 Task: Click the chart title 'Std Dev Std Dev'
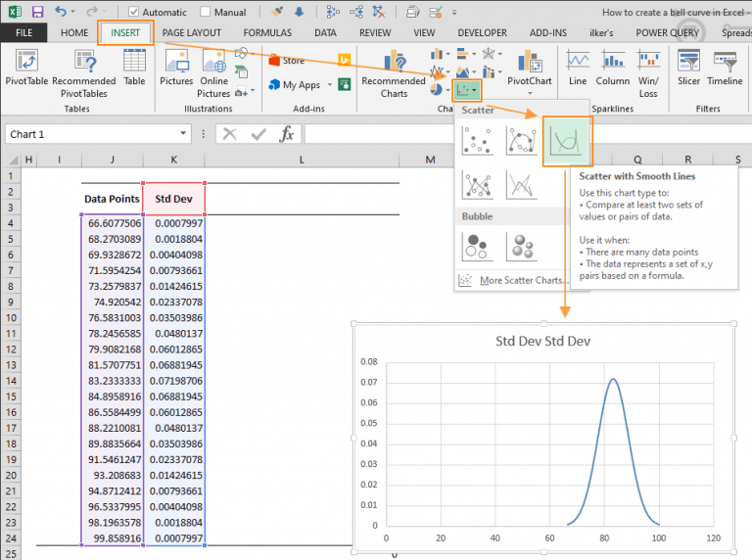pos(542,341)
